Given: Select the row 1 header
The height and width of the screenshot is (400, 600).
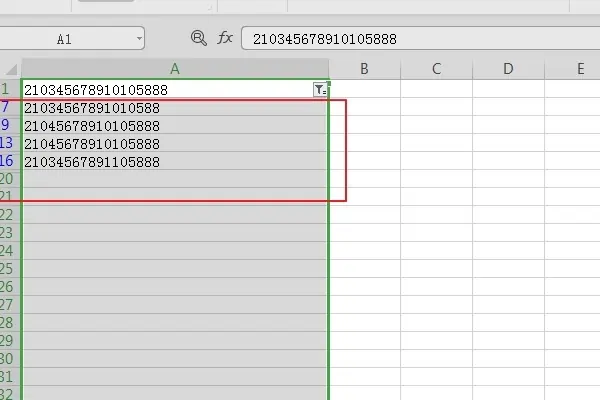Looking at the screenshot, I should [x=10, y=90].
